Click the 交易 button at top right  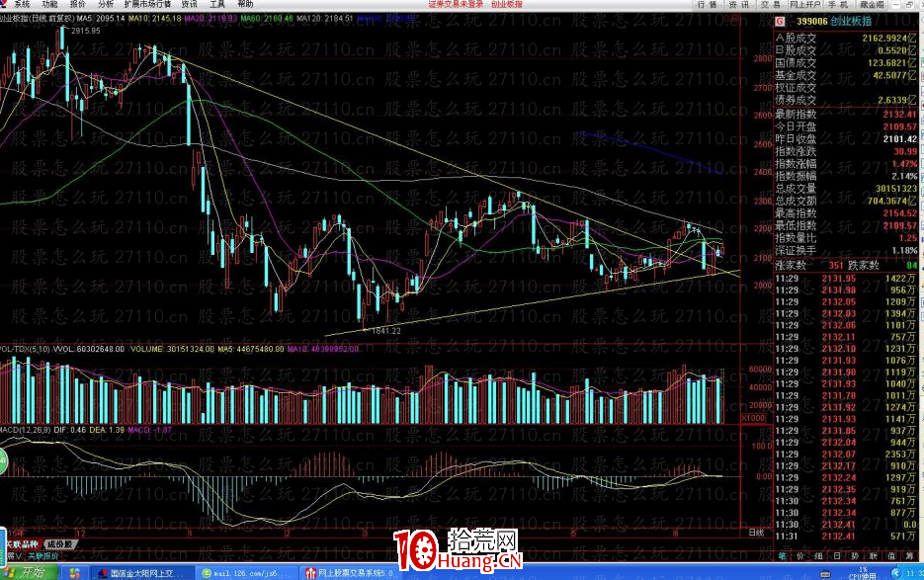click(x=770, y=5)
